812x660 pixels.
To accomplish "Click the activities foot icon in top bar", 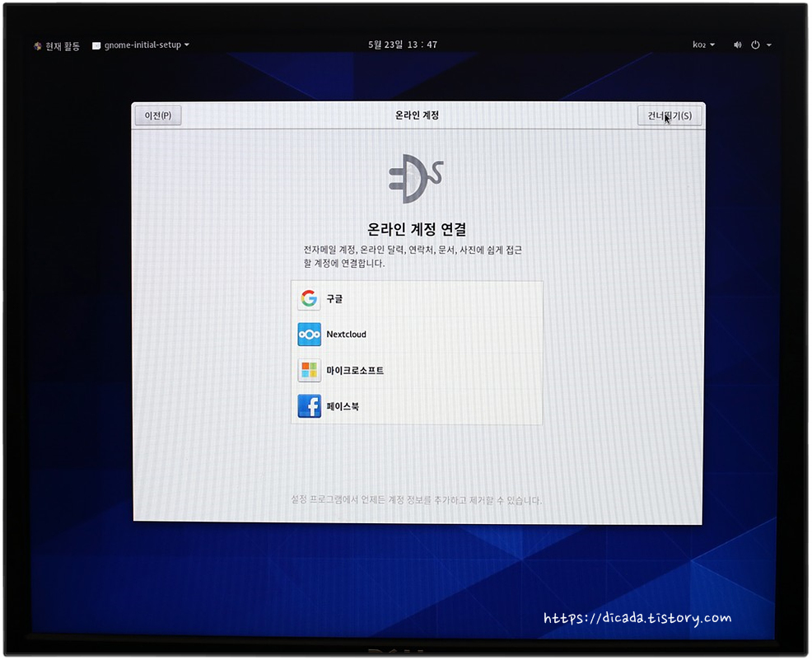I will [38, 46].
